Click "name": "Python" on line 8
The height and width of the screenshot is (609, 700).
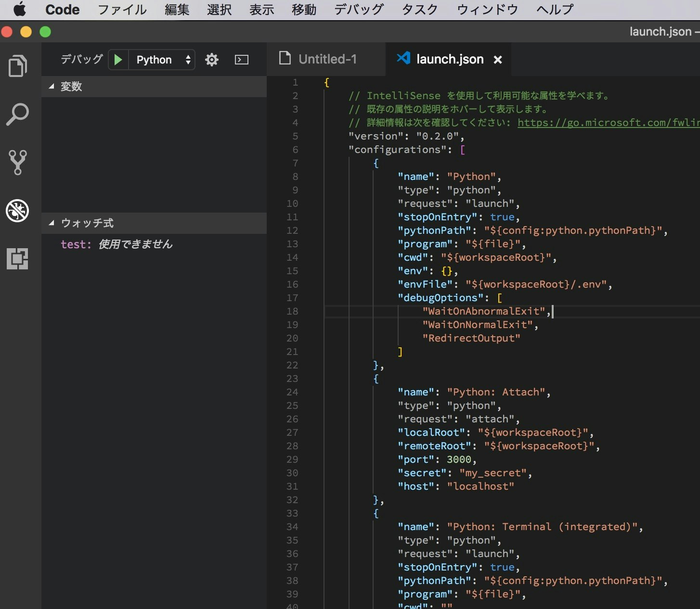pyautogui.click(x=449, y=177)
